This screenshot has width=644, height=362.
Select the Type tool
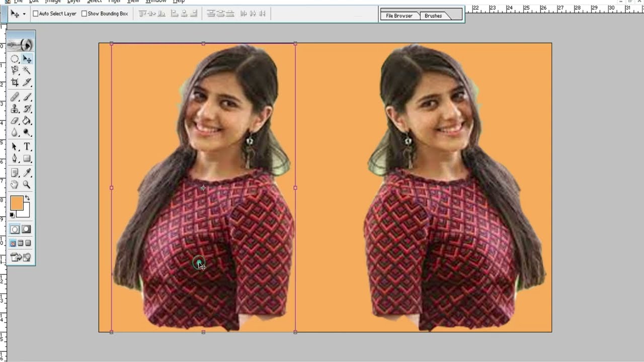[27, 146]
